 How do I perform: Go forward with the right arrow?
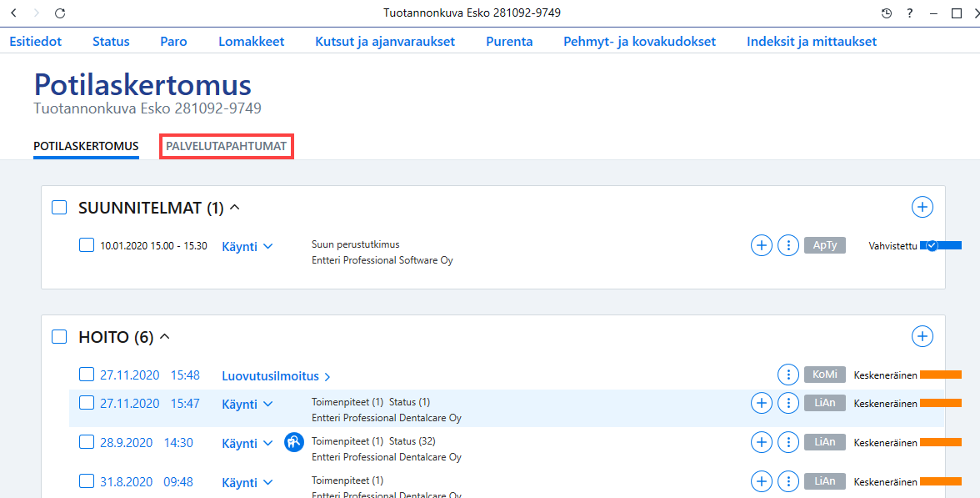pyautogui.click(x=37, y=13)
